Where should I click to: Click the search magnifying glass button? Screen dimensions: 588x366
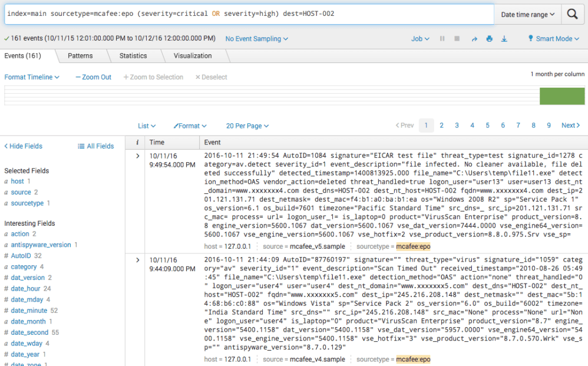tap(572, 14)
